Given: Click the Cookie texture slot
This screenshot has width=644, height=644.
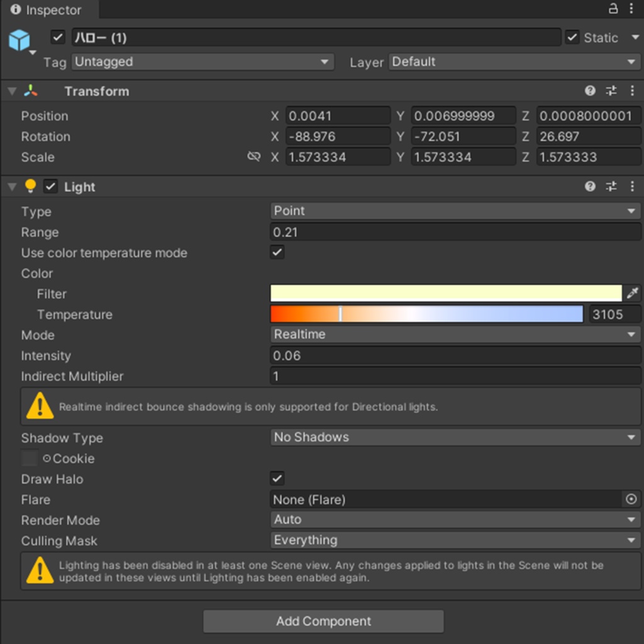Looking at the screenshot, I should (x=30, y=458).
